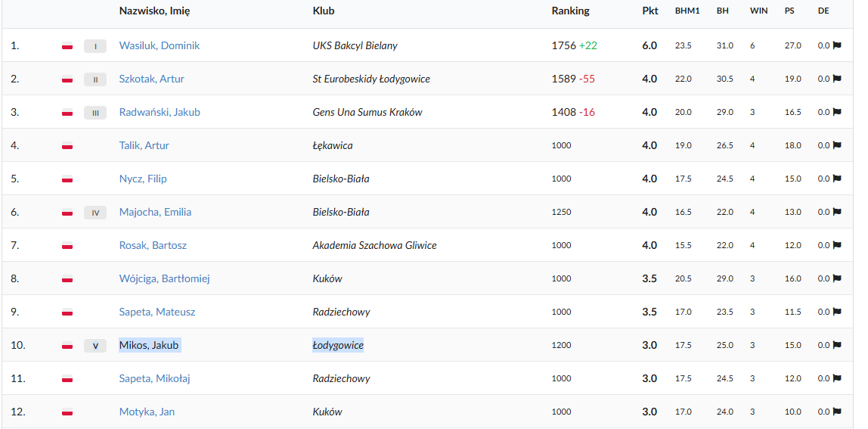The image size is (868, 429).
Task: Click the Ranking column header
Action: click(x=570, y=11)
